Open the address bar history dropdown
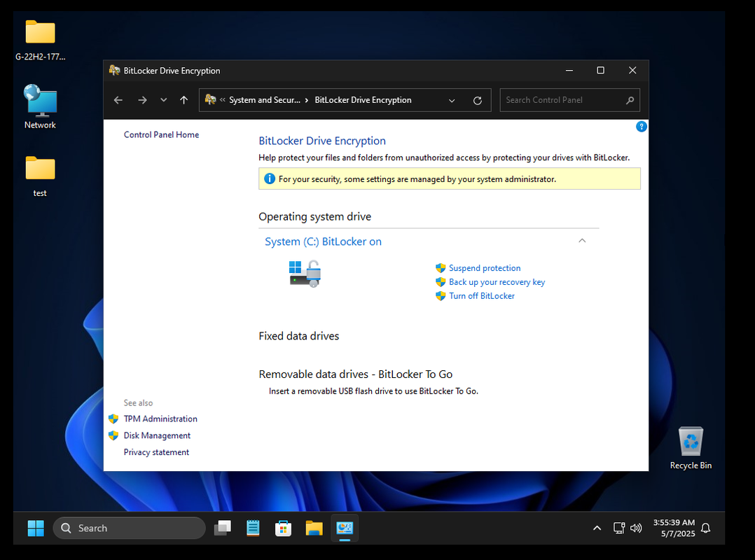The height and width of the screenshot is (560, 755). tap(452, 101)
